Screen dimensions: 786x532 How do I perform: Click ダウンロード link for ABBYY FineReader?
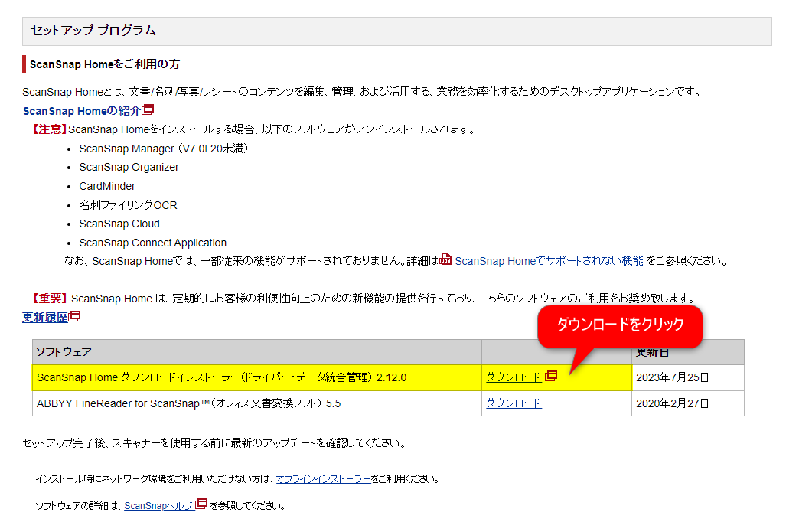514,403
